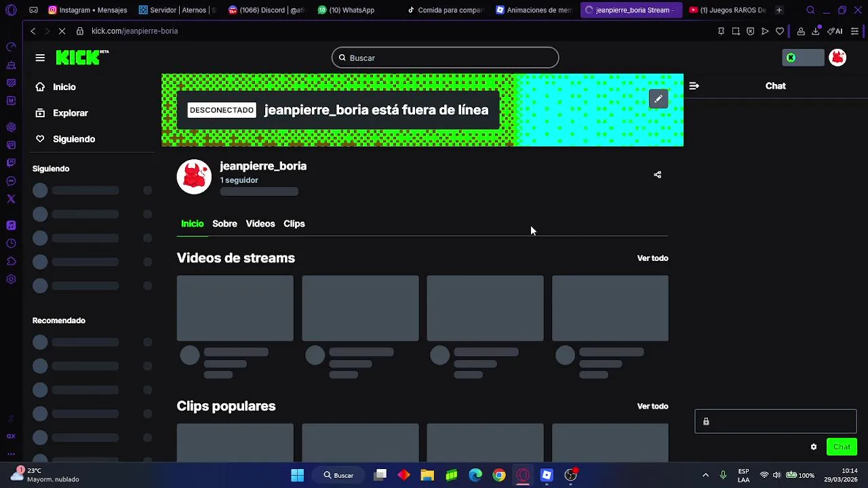Share the jeanpierre_boria channel
Screen dimensions: 868x488
point(657,175)
